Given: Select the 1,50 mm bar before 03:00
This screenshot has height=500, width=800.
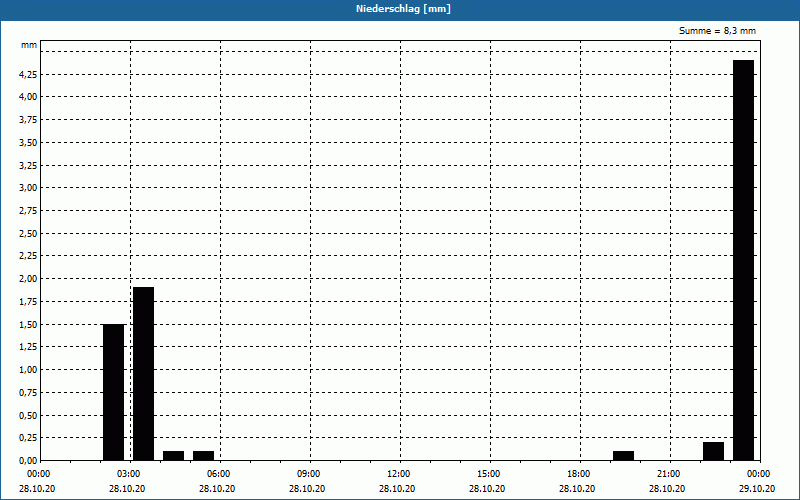Looking at the screenshot, I should (113, 392).
